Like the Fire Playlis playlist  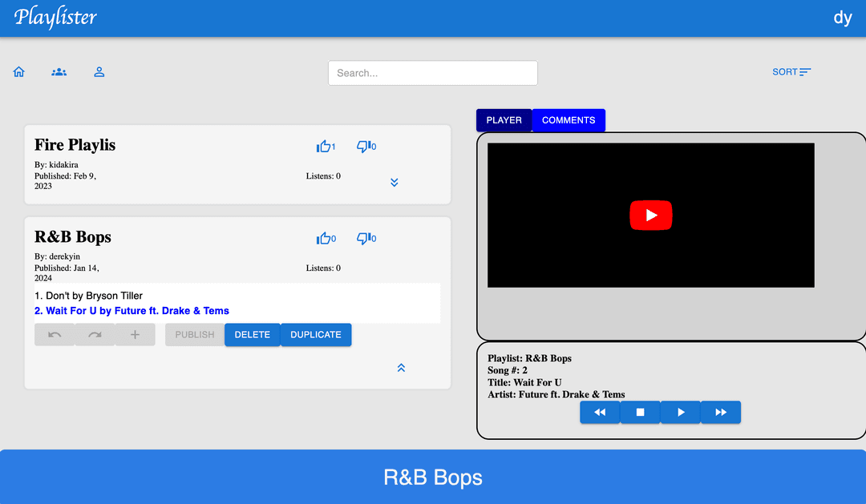point(324,147)
